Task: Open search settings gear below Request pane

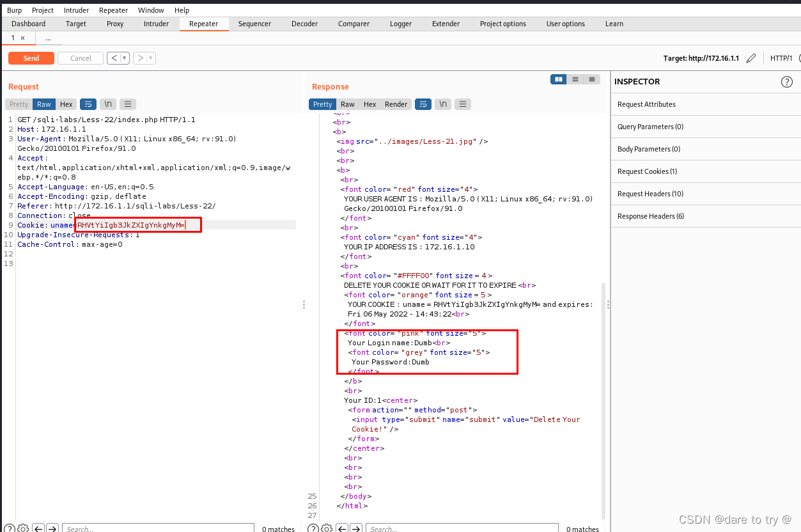Action: (x=23, y=529)
